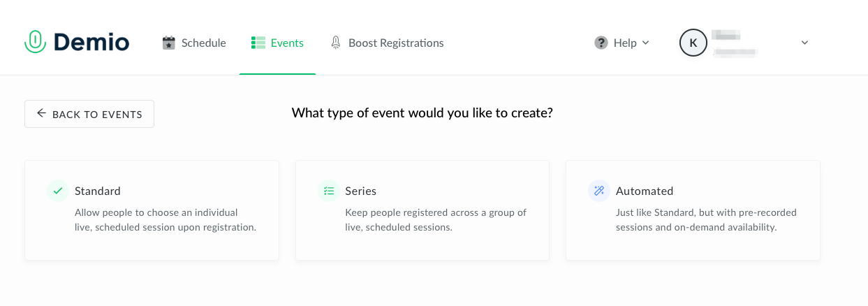Click the Series checklist icon
Screen dimensions: 868x306
coord(329,191)
